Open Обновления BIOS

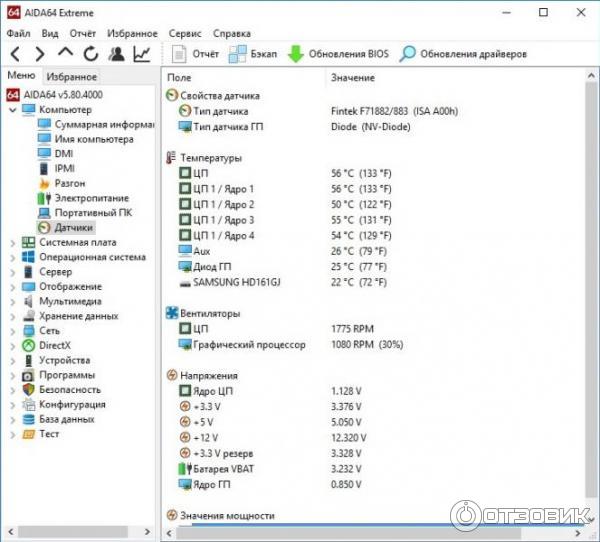[x=338, y=54]
